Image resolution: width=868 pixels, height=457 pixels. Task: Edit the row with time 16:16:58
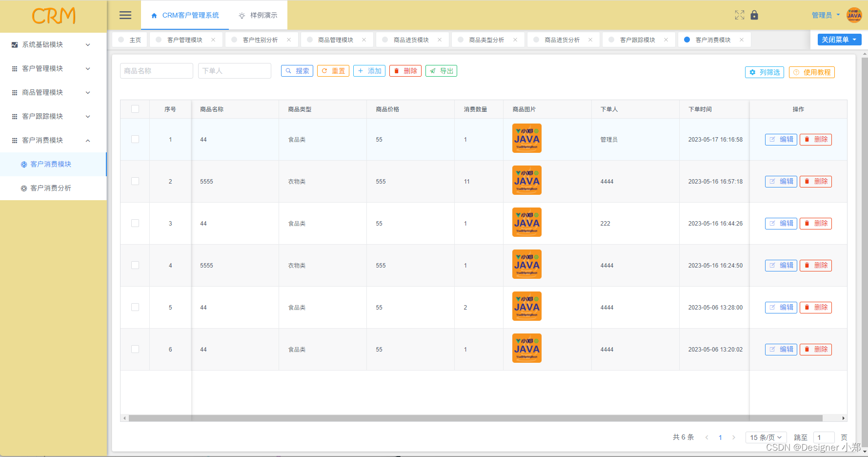tap(781, 139)
